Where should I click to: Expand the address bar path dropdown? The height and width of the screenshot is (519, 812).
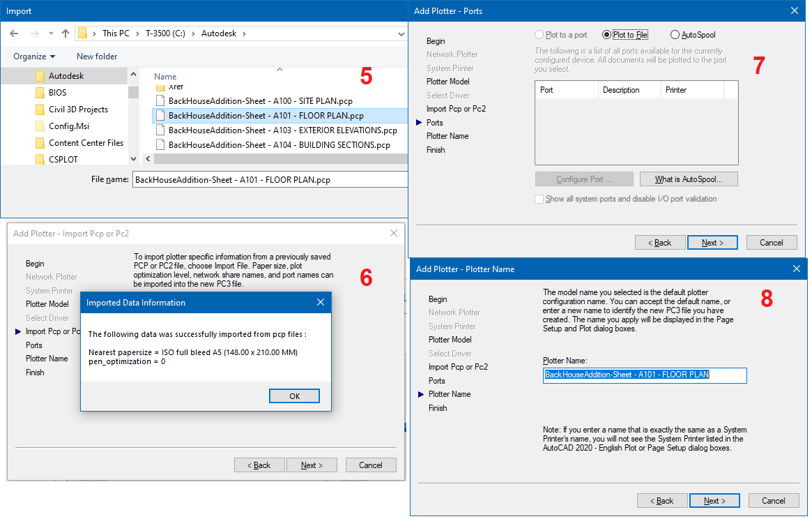(x=401, y=34)
